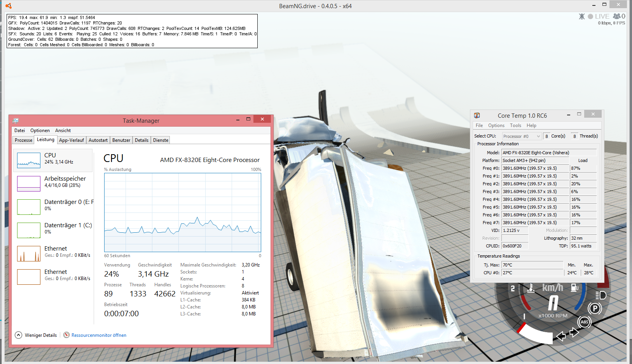Click the Threads value 1333

pos(138,294)
